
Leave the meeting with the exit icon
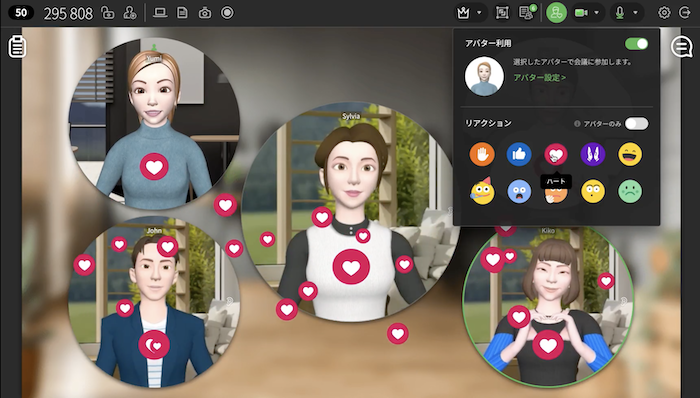685,13
